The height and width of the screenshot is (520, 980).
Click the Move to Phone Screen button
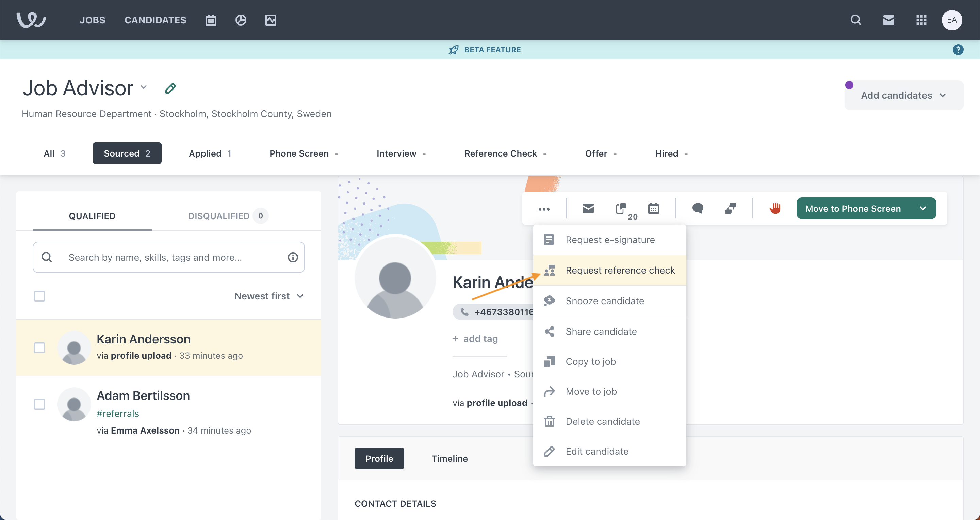pyautogui.click(x=853, y=209)
